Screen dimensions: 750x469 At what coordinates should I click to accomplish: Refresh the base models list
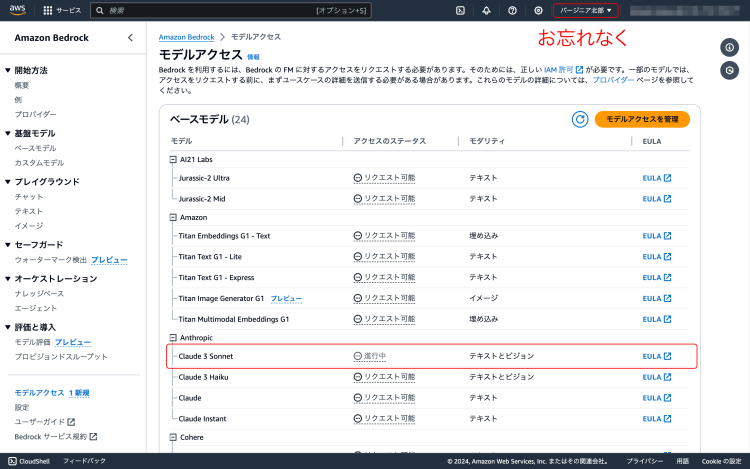580,119
